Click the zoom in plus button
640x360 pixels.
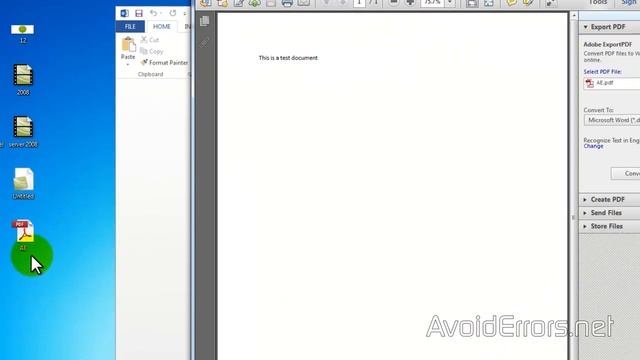pos(410,3)
